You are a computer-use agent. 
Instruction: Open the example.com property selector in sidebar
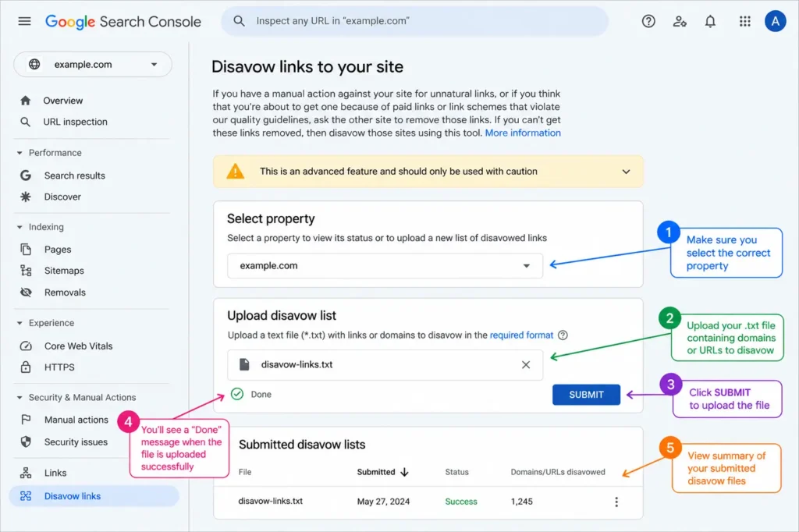tap(93, 64)
